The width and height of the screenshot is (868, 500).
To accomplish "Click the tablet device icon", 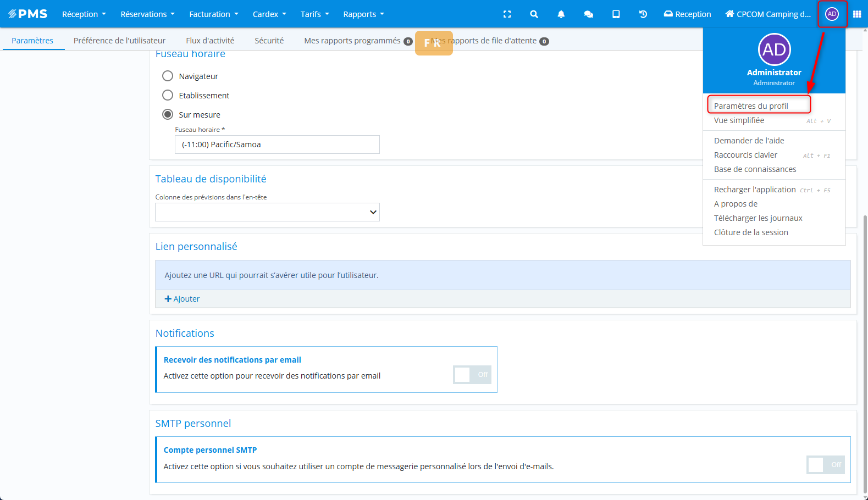I will (x=616, y=14).
